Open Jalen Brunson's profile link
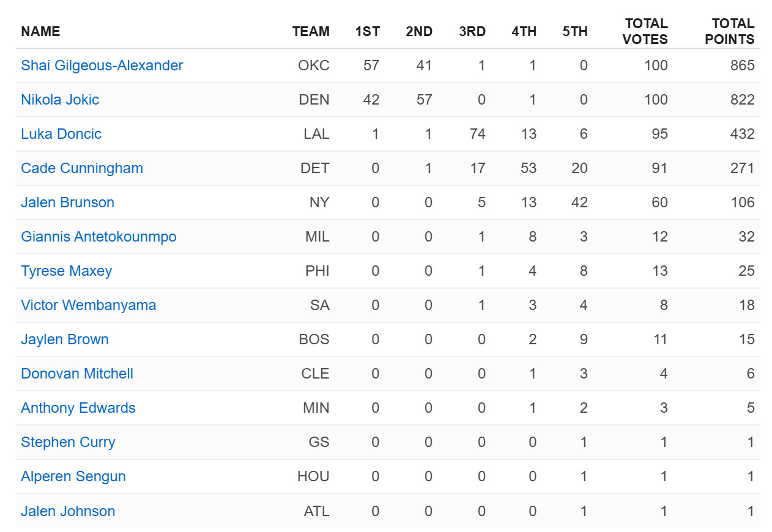The height and width of the screenshot is (532, 772). [67, 202]
